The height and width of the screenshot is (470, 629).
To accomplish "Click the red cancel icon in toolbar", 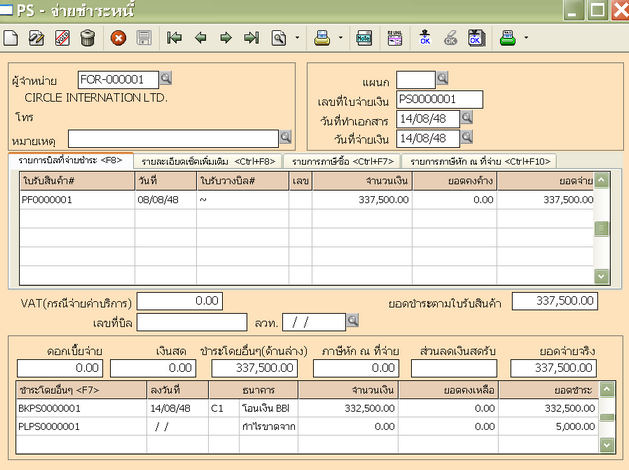I will pos(118,39).
